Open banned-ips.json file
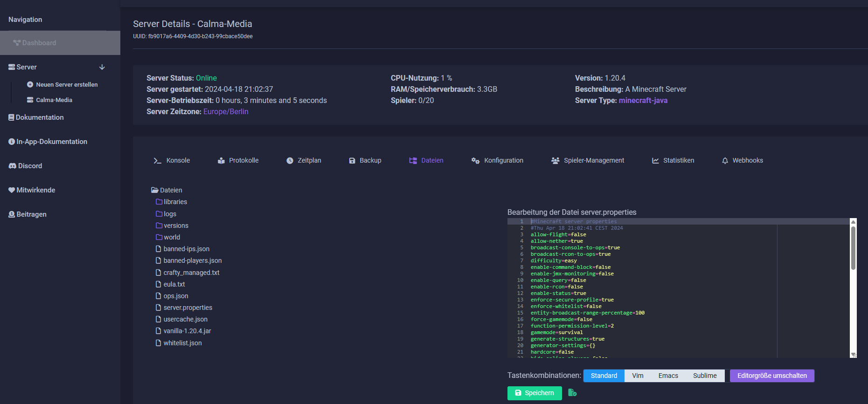Image resolution: width=868 pixels, height=404 pixels. tap(182, 249)
